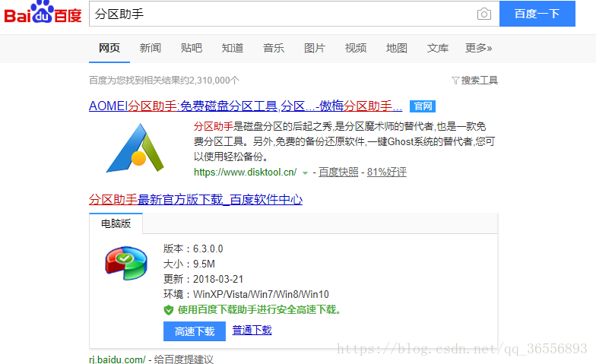Click the 高速下载 button
Viewport: 596px width, 364px height.
click(195, 331)
